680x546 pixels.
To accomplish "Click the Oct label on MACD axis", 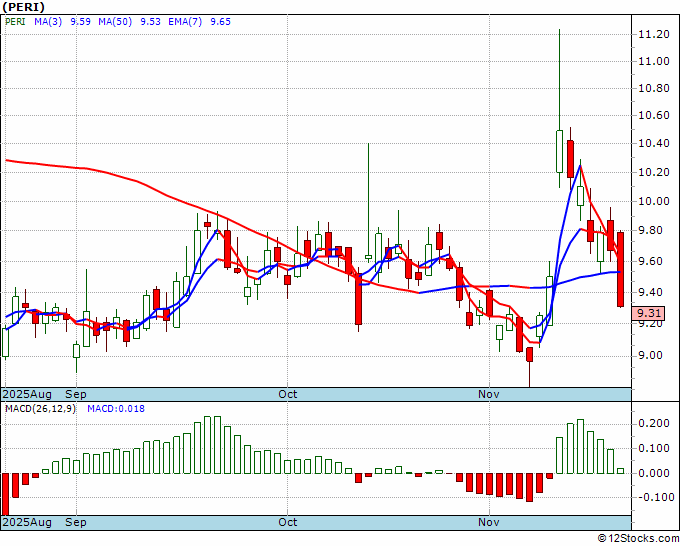I will click(288, 522).
